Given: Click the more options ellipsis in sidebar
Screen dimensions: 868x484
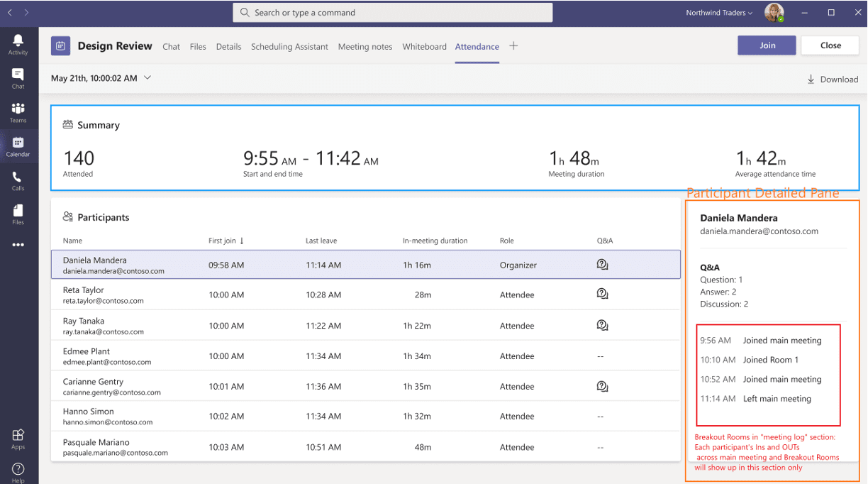Looking at the screenshot, I should 18,244.
